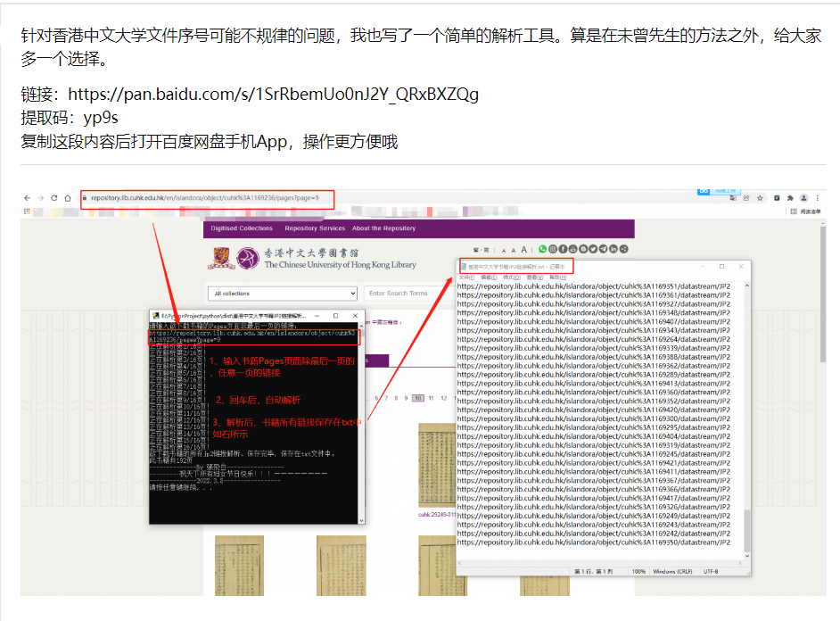Click the Baidu pan share link
Viewport: 840px width, 621px height.
(273, 95)
